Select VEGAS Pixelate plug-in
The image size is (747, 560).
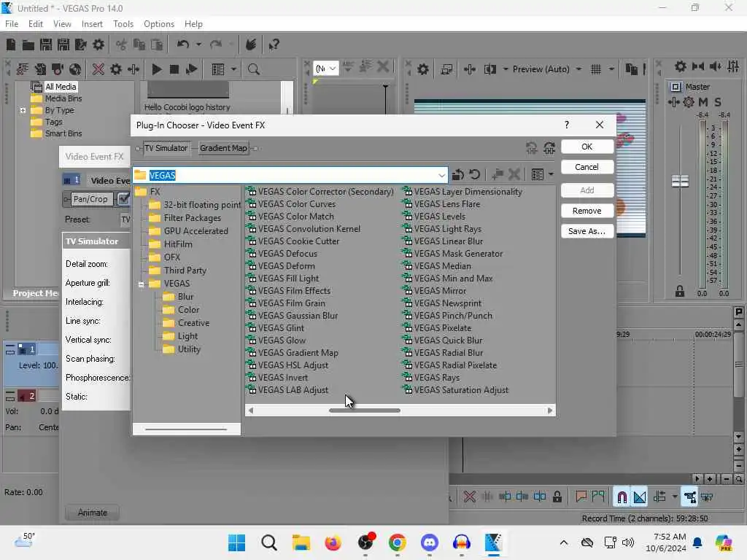[x=443, y=328]
